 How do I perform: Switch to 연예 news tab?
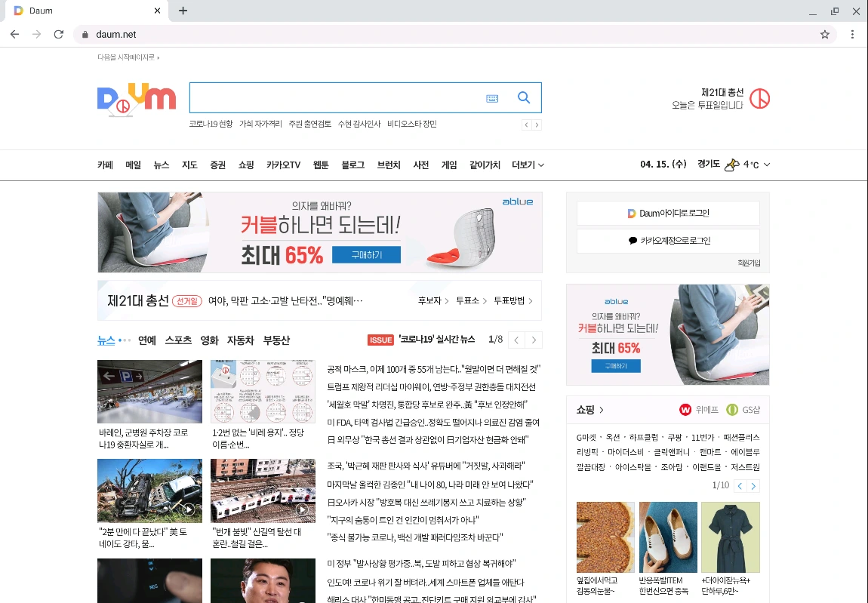(x=147, y=340)
